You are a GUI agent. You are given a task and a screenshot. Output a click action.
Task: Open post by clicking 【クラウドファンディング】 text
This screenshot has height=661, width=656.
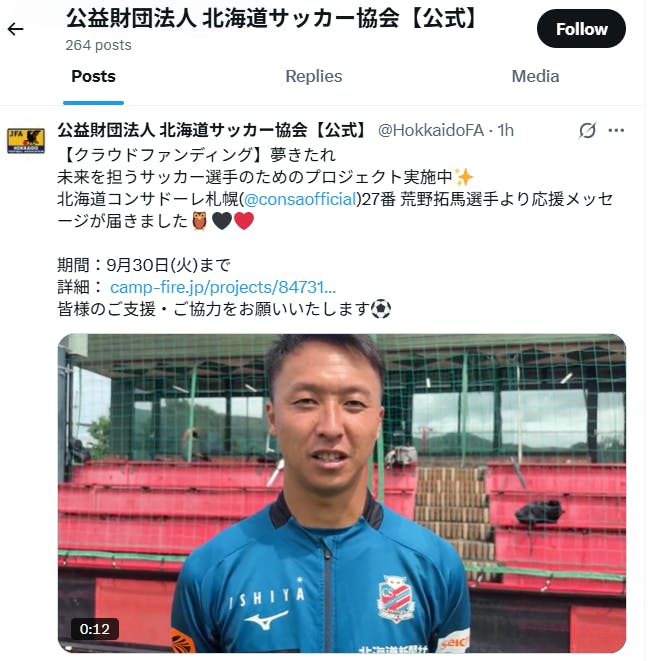pos(164,155)
